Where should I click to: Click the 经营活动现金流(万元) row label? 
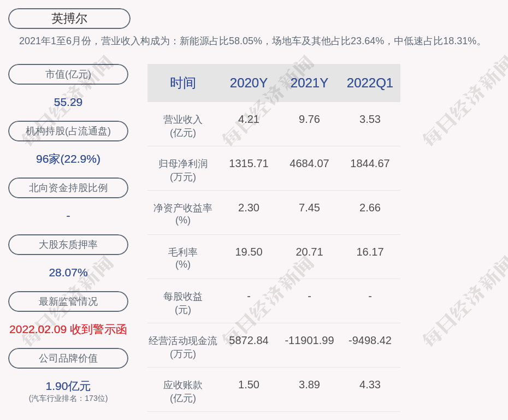coord(183,347)
